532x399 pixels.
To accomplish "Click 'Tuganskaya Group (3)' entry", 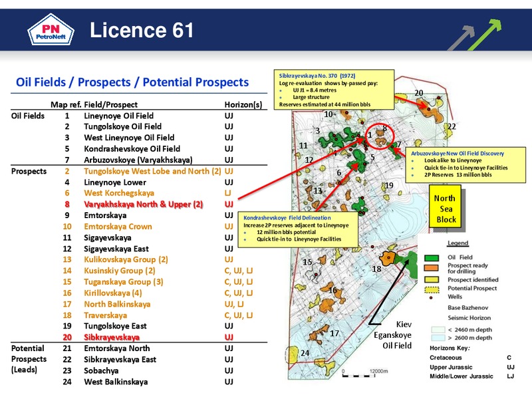I will [x=124, y=282].
